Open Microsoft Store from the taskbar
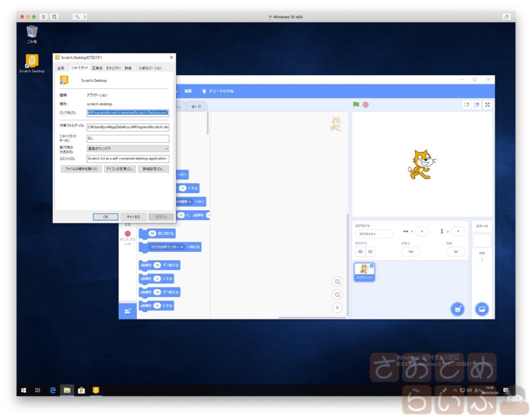 click(x=82, y=390)
